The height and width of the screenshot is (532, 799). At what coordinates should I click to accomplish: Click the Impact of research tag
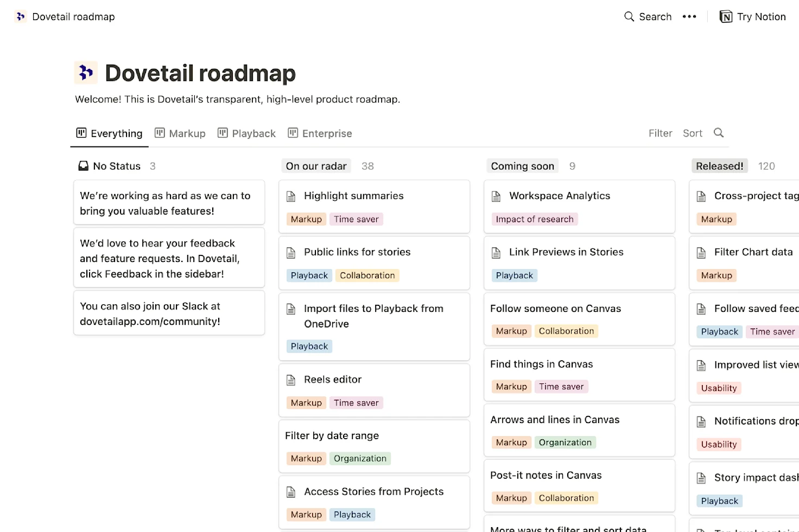click(534, 219)
